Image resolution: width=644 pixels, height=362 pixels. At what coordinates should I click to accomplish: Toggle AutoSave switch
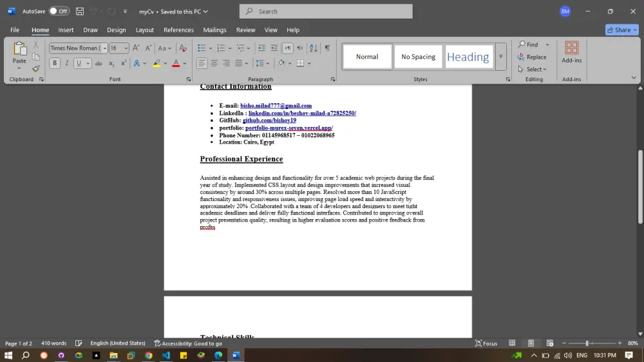click(59, 12)
